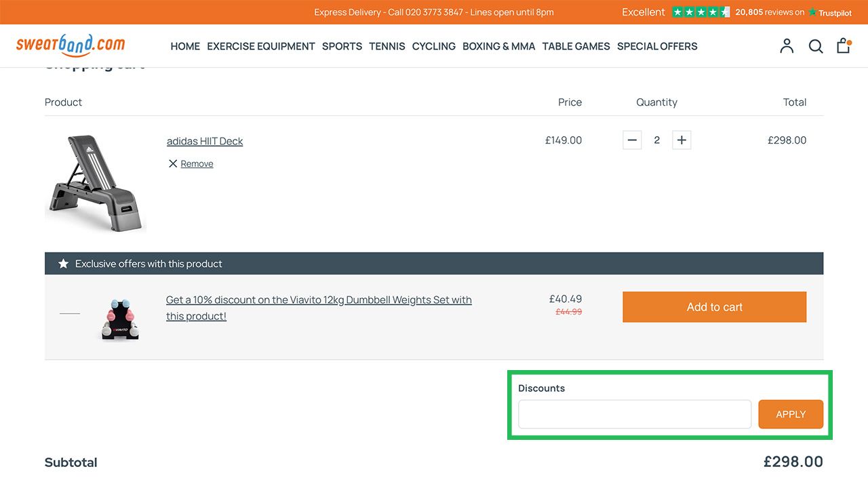Click the £149.00 unit price

[x=564, y=140]
